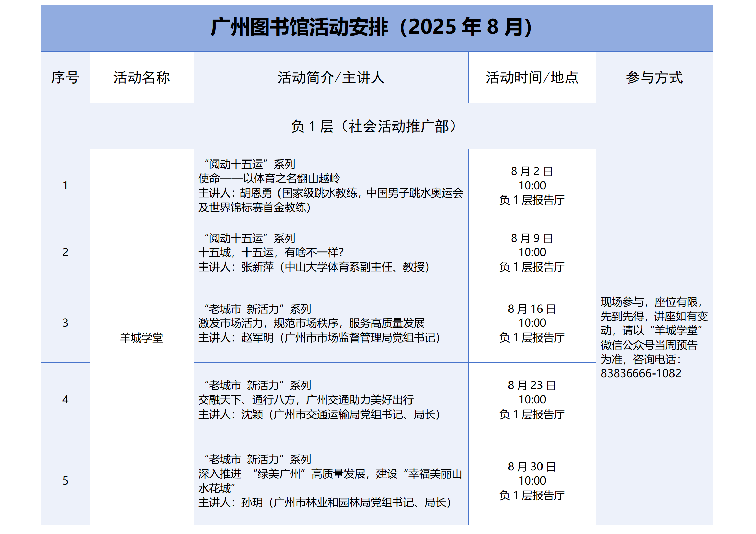Screen dimensions: 756x534
Task: Click the 活动时间/地点 header cell
Action: coord(532,77)
